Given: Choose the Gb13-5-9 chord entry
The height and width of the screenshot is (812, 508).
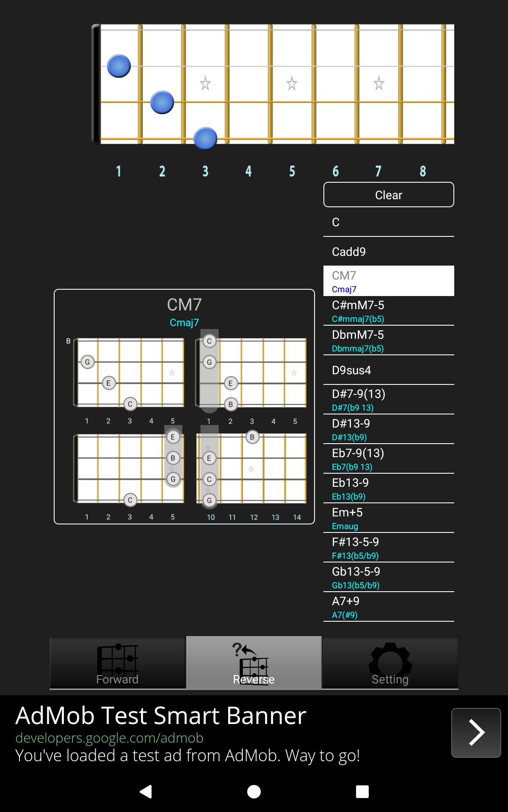Looking at the screenshot, I should pyautogui.click(x=389, y=577).
